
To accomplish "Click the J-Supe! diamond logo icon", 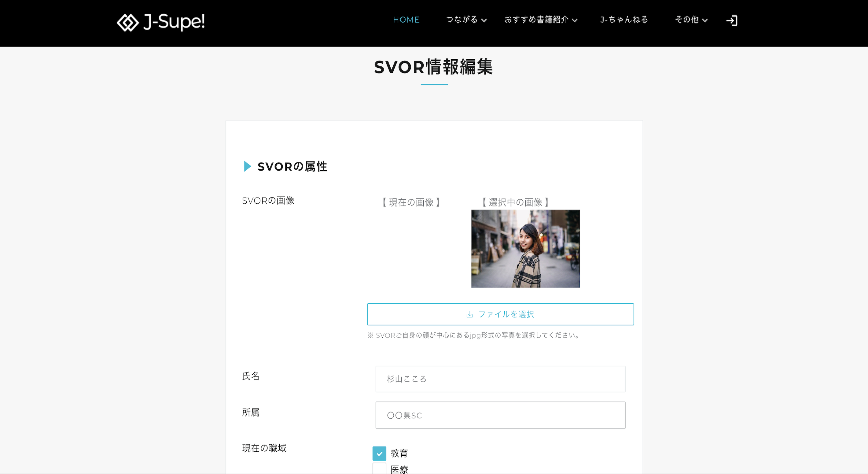I will tap(128, 23).
